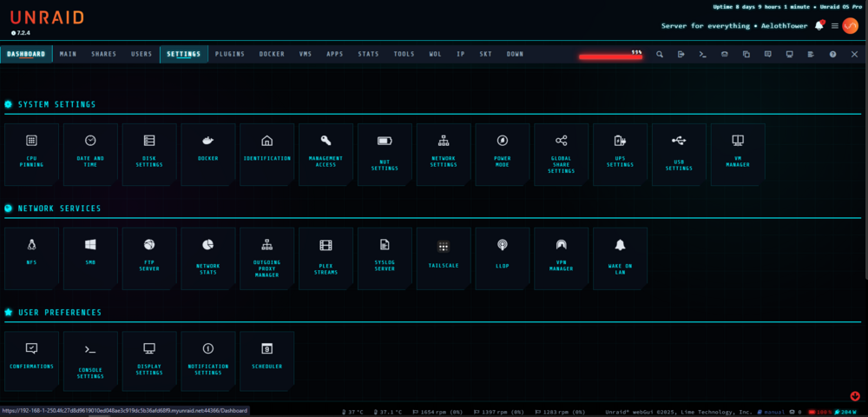Viewport: 868px width, 417px height.
Task: Open Notification Settings tile
Action: coord(208,361)
